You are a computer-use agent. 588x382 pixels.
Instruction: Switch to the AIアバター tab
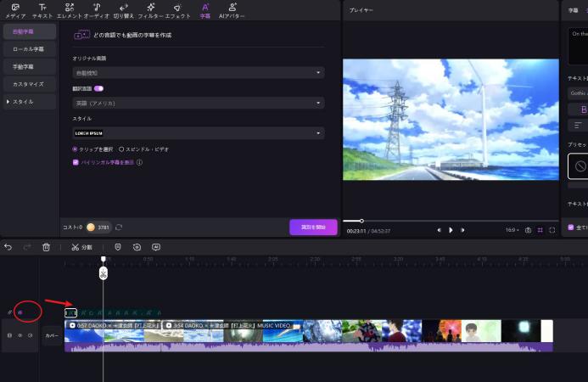(232, 10)
